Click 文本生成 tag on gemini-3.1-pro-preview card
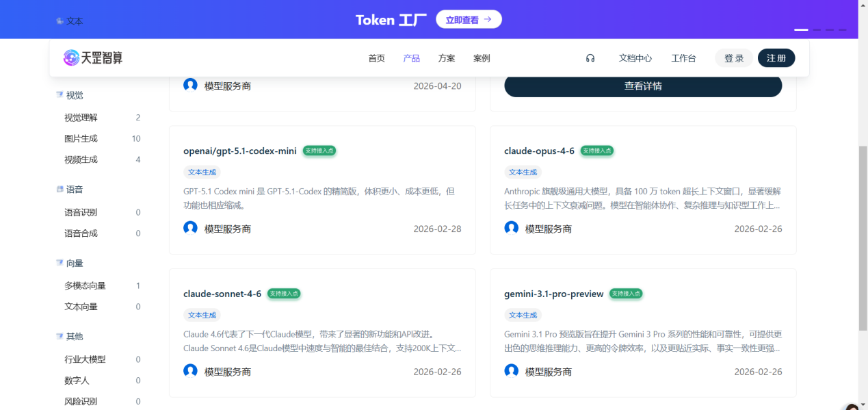Image resolution: width=868 pixels, height=410 pixels. pos(523,315)
